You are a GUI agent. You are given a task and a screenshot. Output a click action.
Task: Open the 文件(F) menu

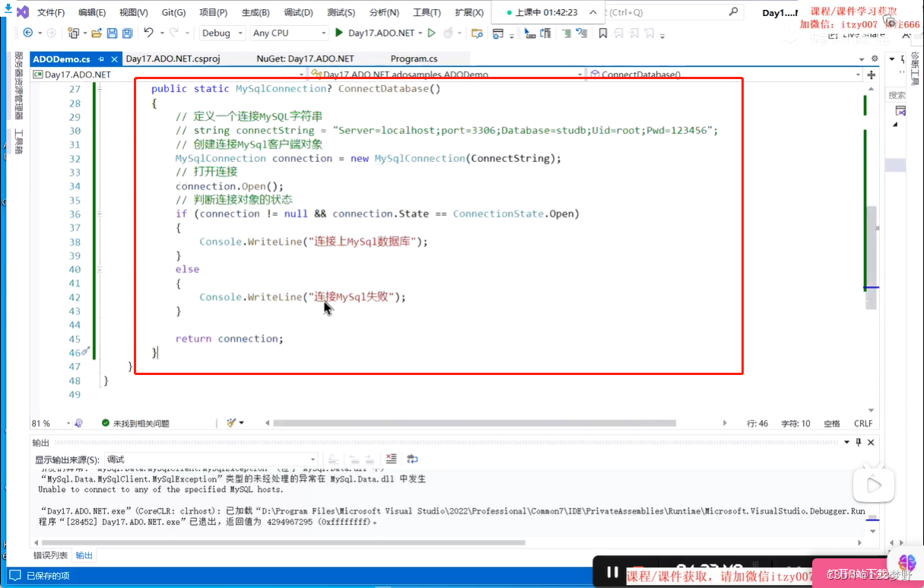click(x=51, y=12)
